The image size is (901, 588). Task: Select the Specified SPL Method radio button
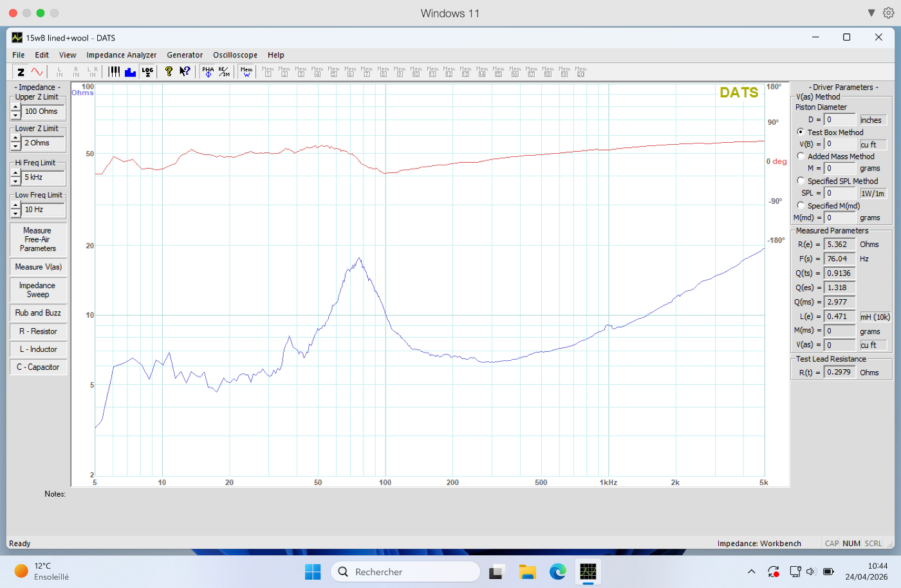click(801, 181)
